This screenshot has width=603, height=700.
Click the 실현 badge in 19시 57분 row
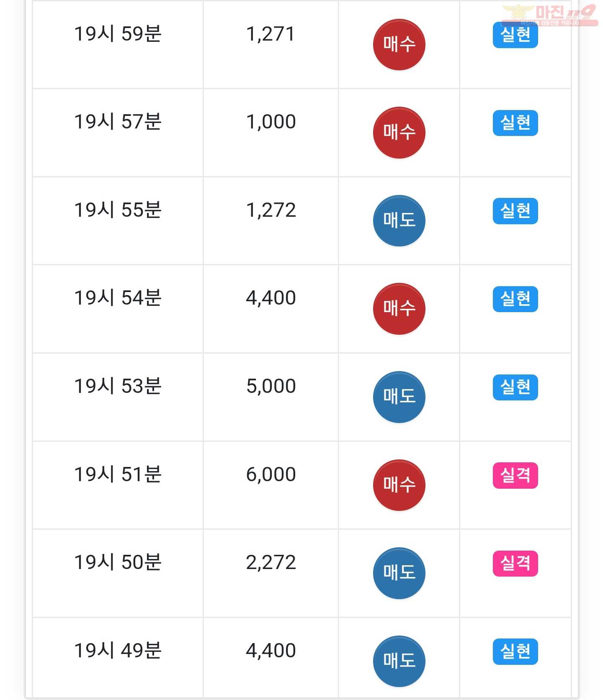tap(515, 123)
